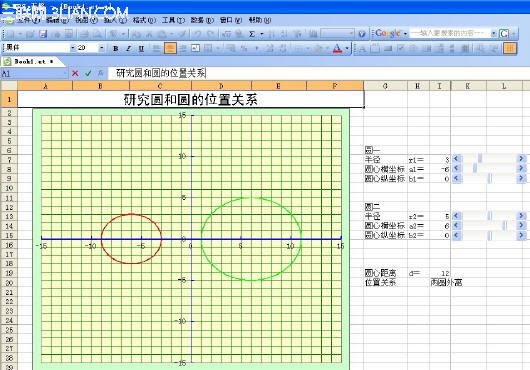Click the Save icon in the toolbar
The width and height of the screenshot is (530, 370).
[x=43, y=34]
